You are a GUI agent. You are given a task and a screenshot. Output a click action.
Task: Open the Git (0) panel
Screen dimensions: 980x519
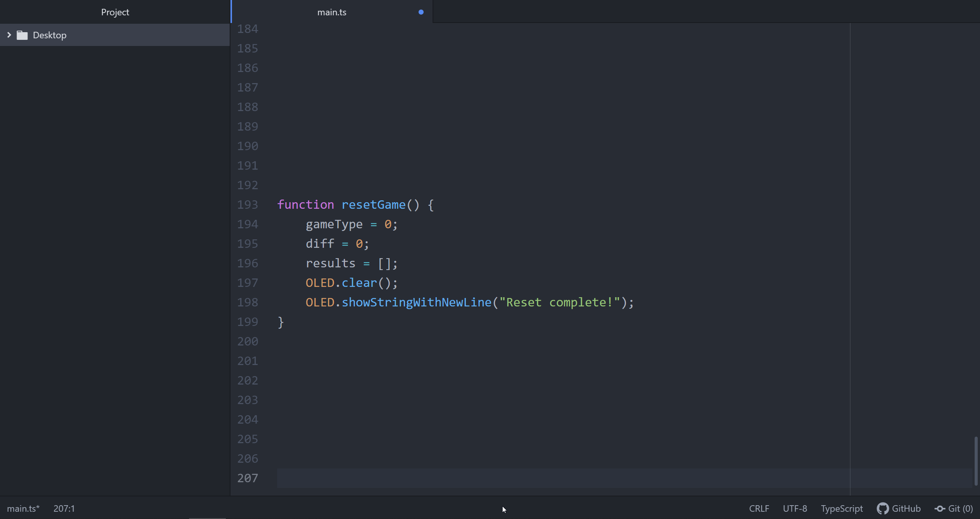pyautogui.click(x=960, y=509)
